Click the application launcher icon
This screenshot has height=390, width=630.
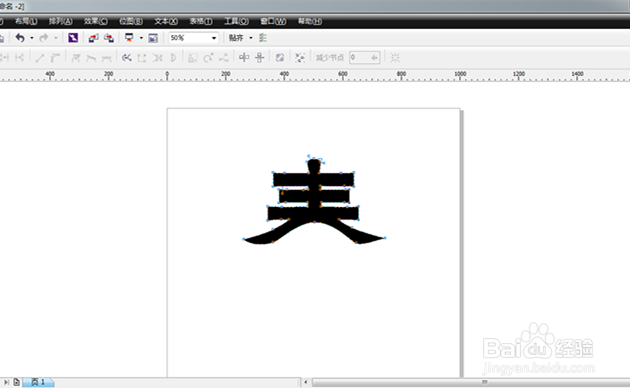coord(129,38)
